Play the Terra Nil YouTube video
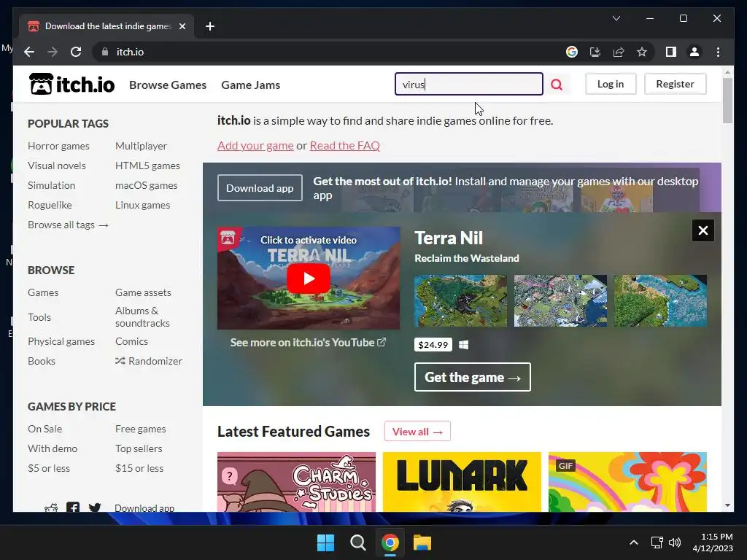The image size is (747, 560). point(309,279)
